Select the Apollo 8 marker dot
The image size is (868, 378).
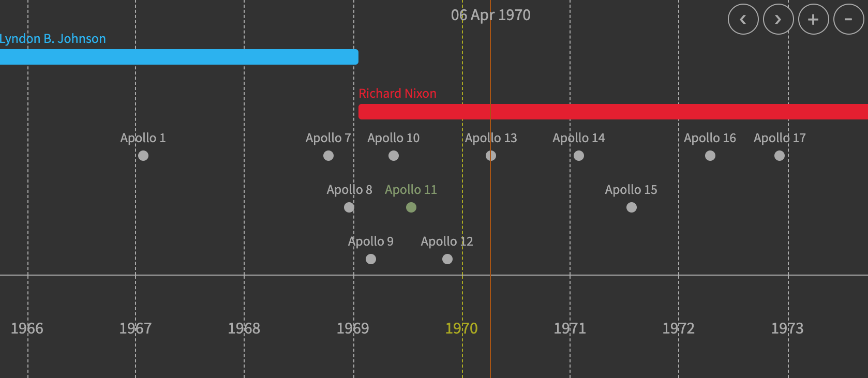349,207
